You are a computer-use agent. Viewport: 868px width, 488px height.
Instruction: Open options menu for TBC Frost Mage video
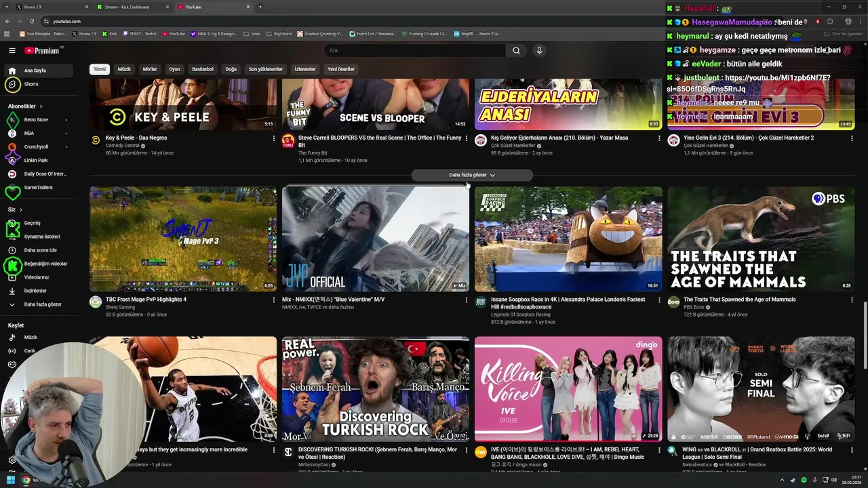coord(274,300)
